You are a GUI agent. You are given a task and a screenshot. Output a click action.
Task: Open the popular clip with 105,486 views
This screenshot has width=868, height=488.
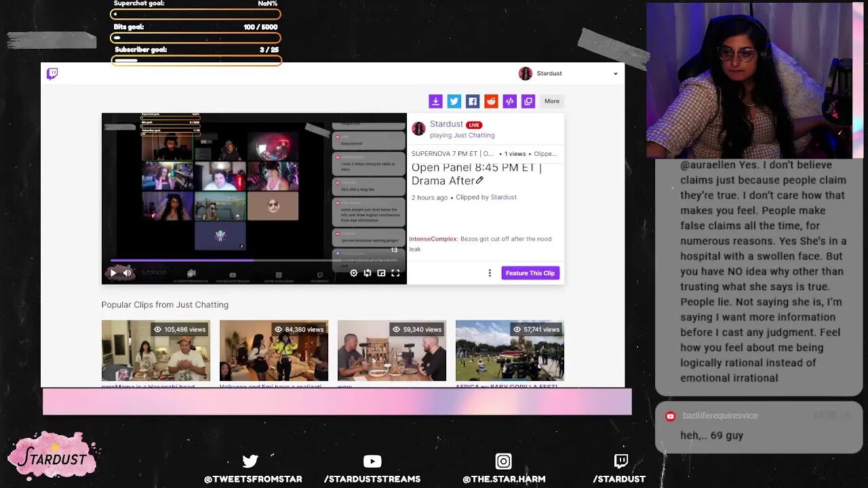coord(156,350)
